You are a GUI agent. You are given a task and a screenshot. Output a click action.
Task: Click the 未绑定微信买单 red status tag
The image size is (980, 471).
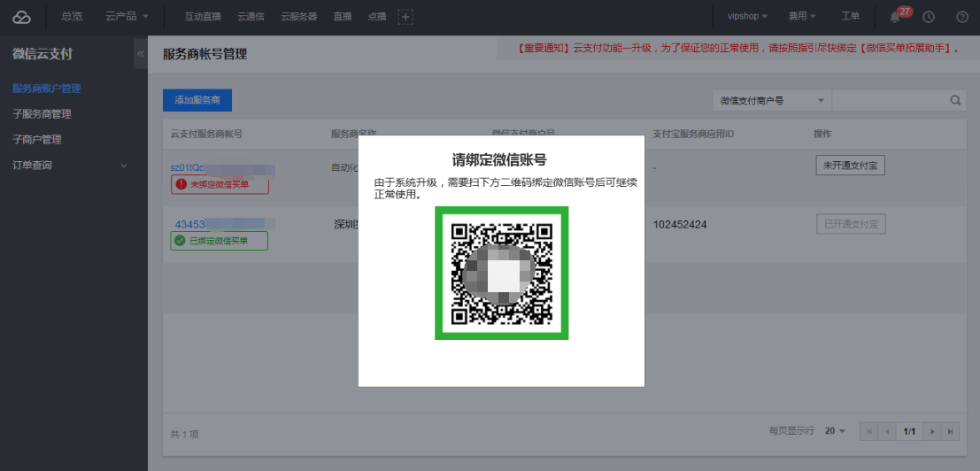pos(220,184)
